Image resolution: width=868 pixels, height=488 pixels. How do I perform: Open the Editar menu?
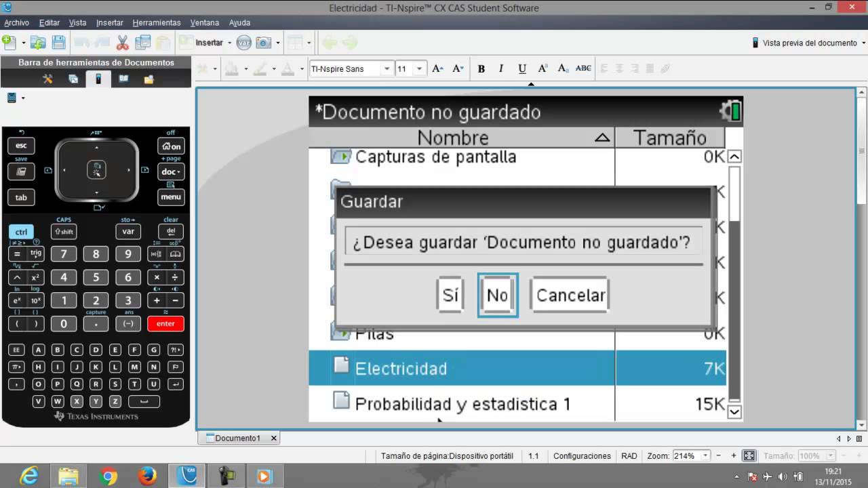[x=50, y=22]
